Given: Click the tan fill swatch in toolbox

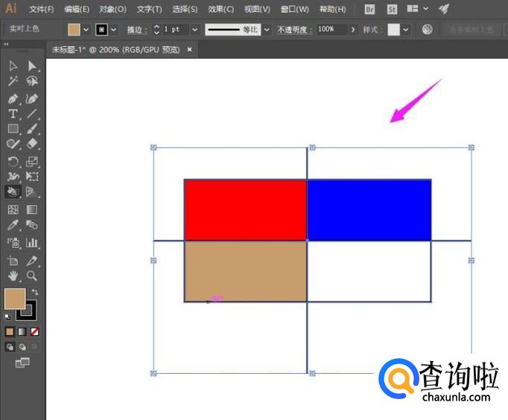Looking at the screenshot, I should pyautogui.click(x=15, y=299).
